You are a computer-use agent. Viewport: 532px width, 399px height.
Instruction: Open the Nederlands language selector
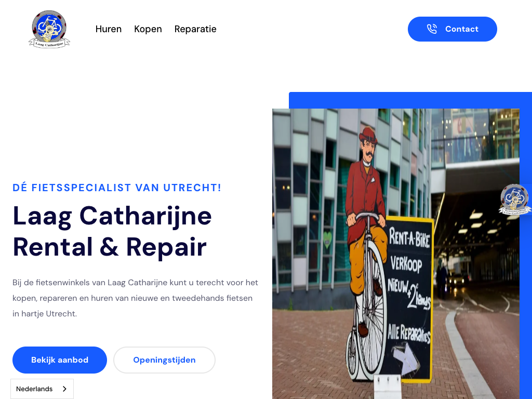tap(42, 389)
